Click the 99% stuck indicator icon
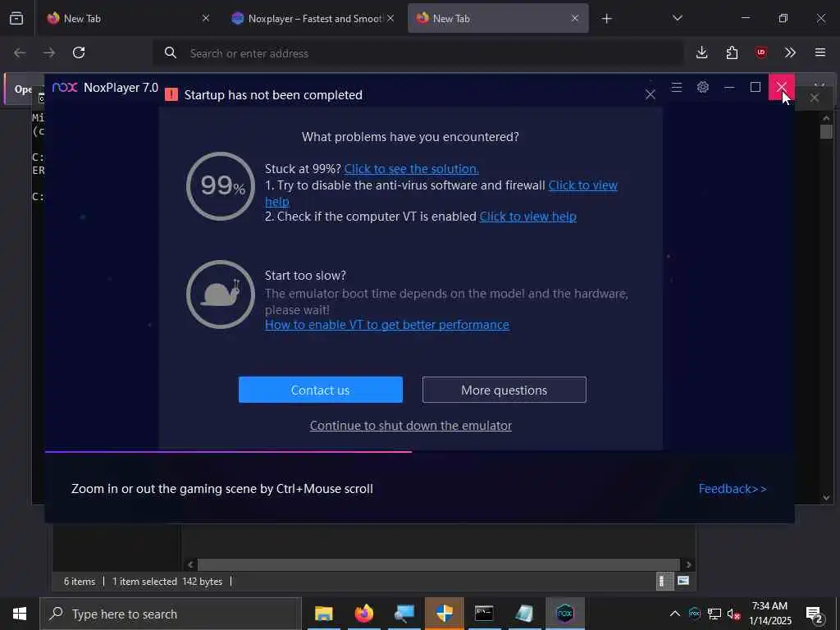 [x=220, y=186]
